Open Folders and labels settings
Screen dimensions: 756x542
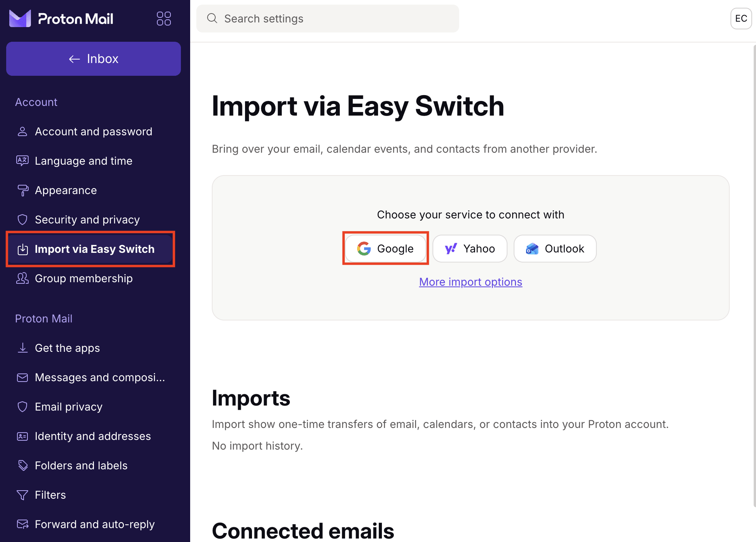(x=93, y=465)
